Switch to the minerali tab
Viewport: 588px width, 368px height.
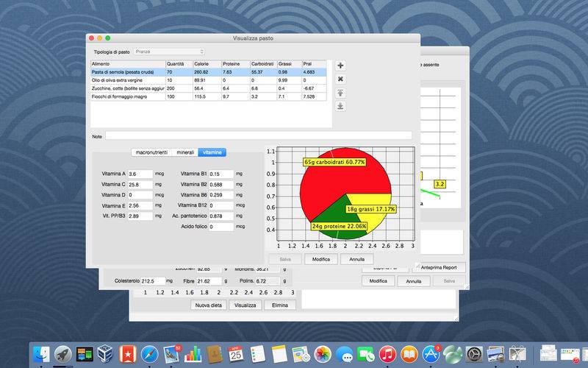click(184, 152)
